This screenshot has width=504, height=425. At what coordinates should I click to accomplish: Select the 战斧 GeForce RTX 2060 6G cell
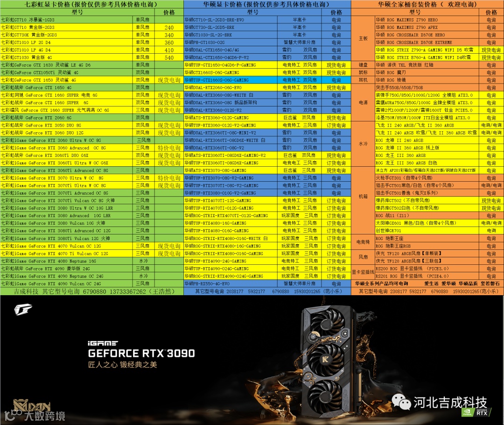67,118
